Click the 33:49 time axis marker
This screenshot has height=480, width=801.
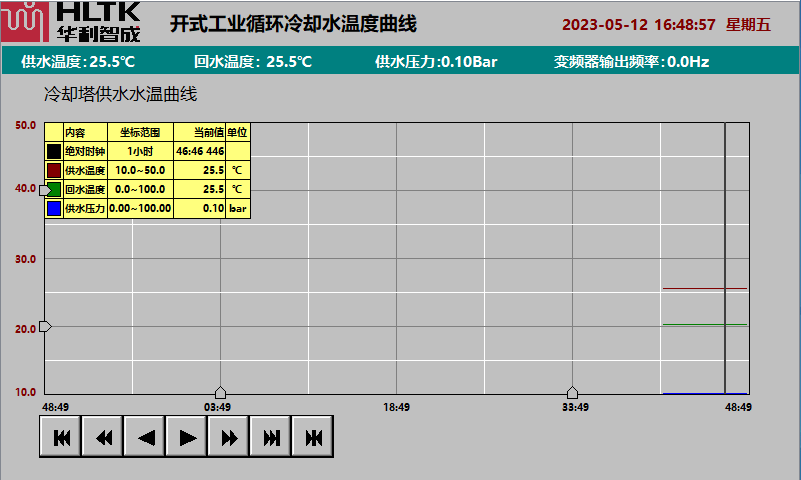572,393
